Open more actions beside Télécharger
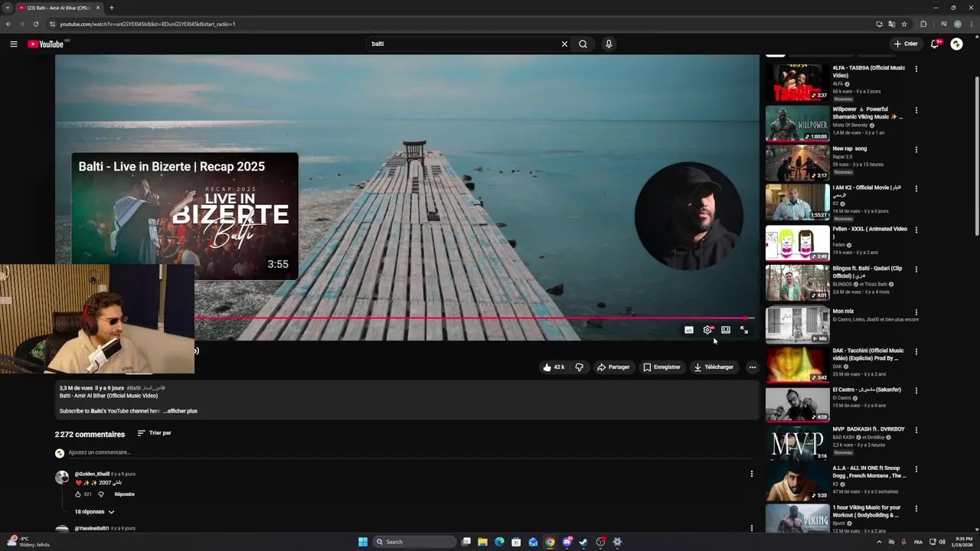The width and height of the screenshot is (980, 551). click(x=752, y=367)
